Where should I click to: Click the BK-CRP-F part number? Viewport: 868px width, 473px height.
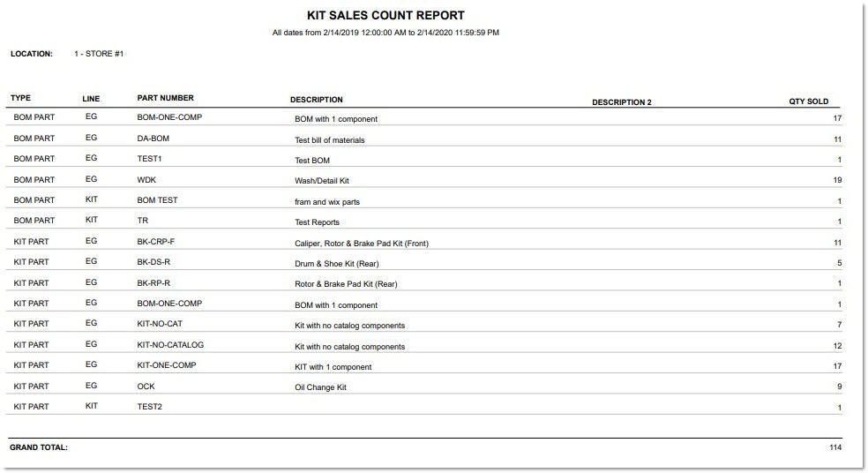[x=156, y=242]
